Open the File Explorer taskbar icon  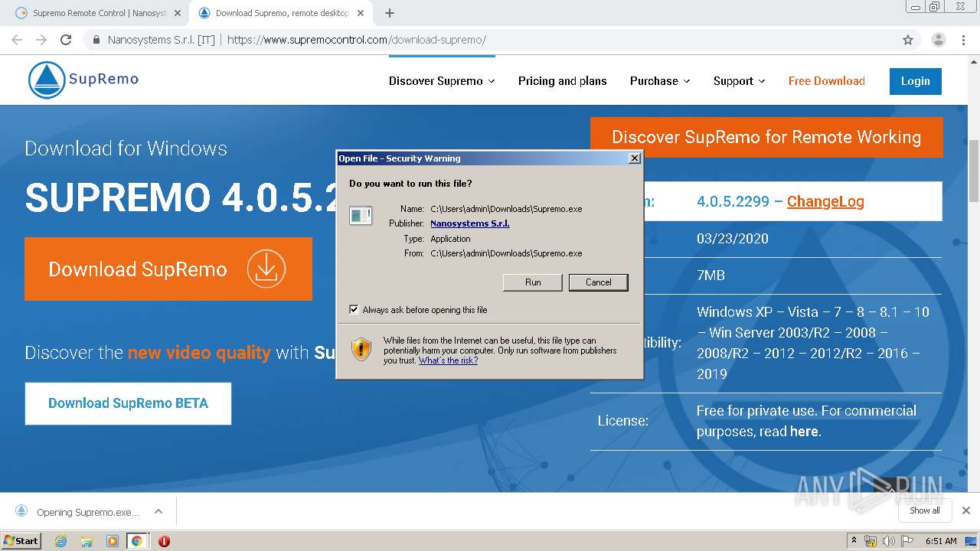tap(87, 541)
